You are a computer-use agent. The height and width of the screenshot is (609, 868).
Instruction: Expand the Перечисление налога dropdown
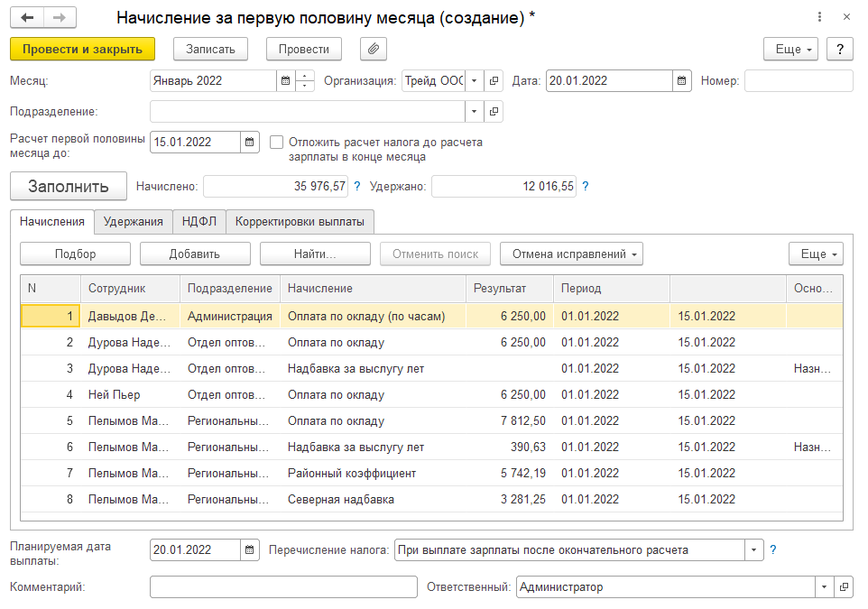pos(753,549)
